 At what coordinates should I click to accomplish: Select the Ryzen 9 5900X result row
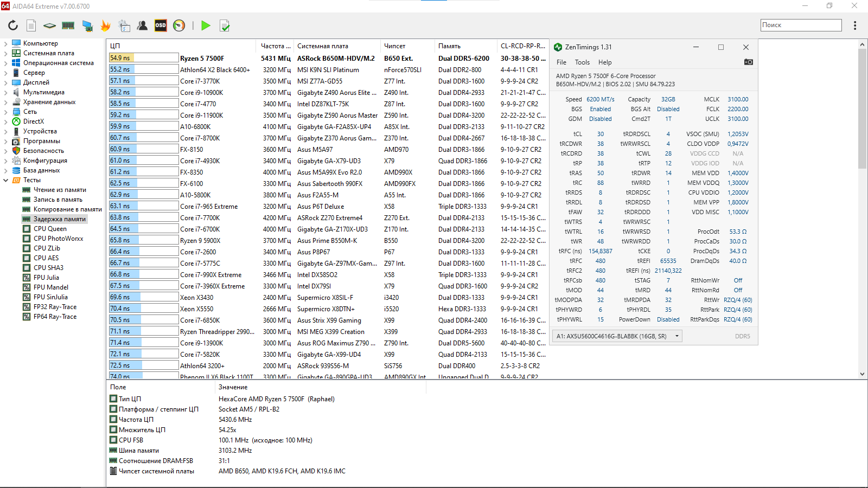pos(328,240)
